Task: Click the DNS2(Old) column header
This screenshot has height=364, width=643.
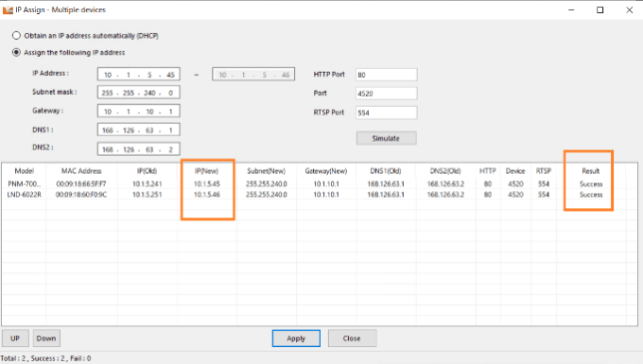Action: [445, 171]
